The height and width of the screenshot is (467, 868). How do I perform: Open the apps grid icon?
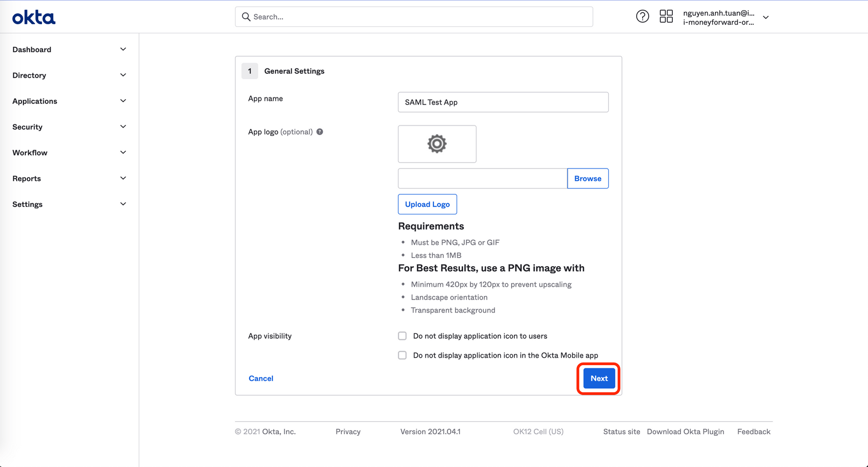666,16
